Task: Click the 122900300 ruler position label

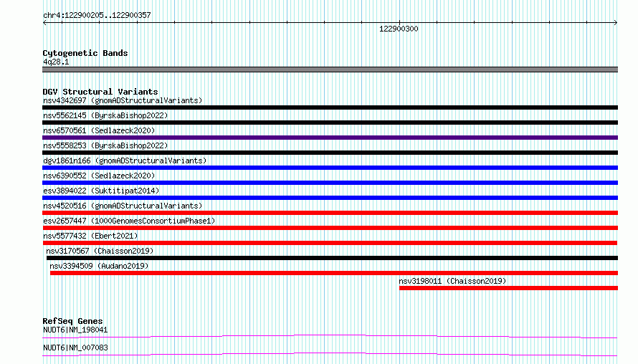Action: (399, 29)
